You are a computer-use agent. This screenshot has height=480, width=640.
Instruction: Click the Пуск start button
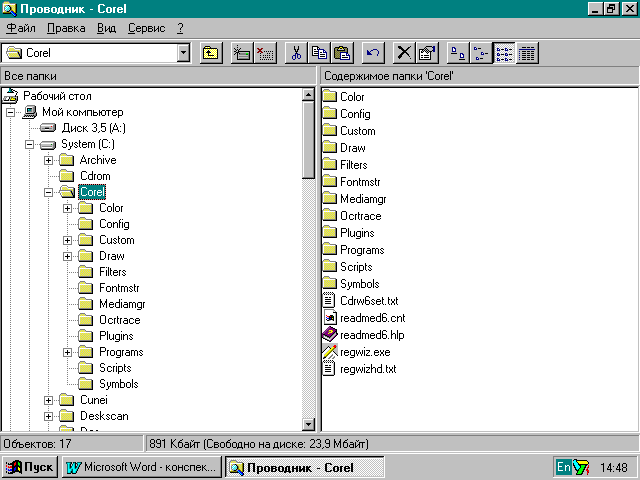30,467
